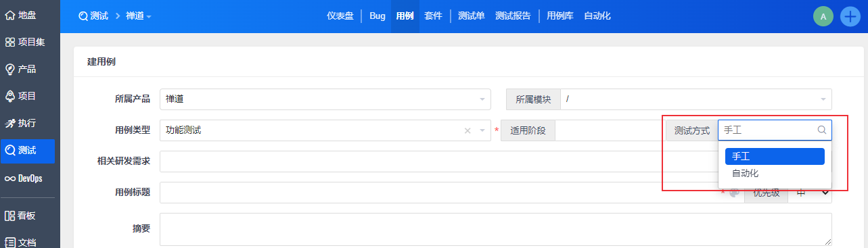The image size is (868, 248).
Task: Open the 测试报告 tab
Action: click(513, 16)
